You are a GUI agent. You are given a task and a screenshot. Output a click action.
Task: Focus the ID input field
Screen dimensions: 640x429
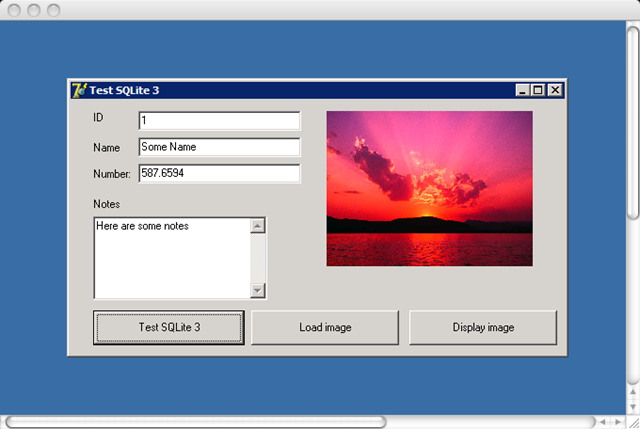219,120
